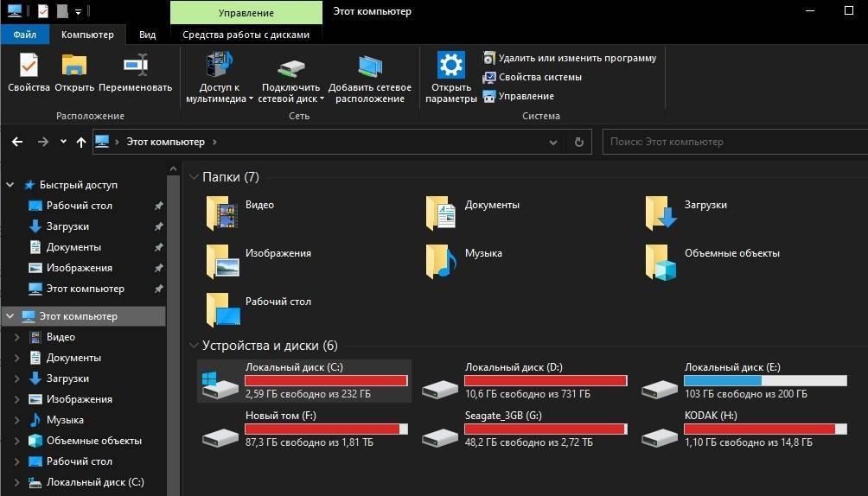This screenshot has width=868, height=496.
Task: Click the search field Поиск: Этот компьютер
Action: [726, 142]
